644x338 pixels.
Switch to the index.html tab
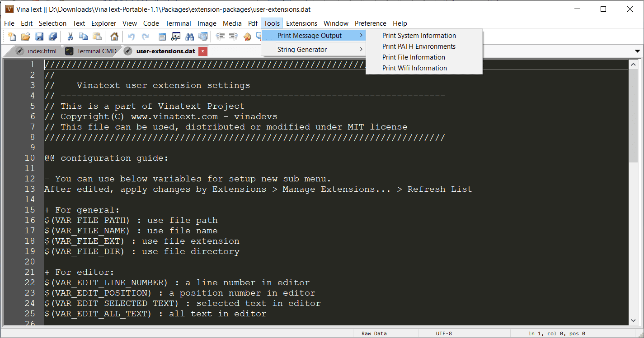[x=37, y=51]
